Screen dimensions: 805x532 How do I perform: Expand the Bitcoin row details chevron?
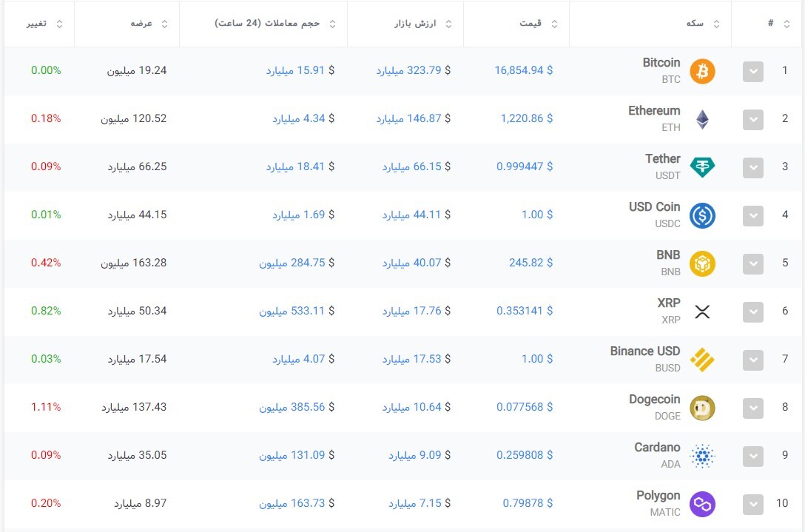pos(752,72)
